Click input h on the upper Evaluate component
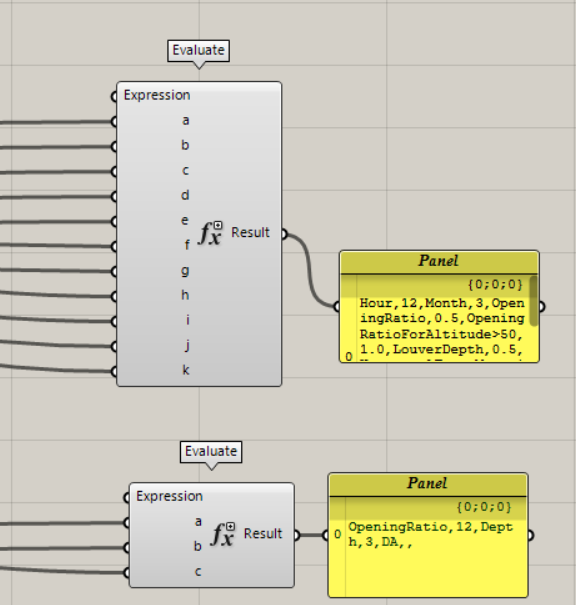 185,295
